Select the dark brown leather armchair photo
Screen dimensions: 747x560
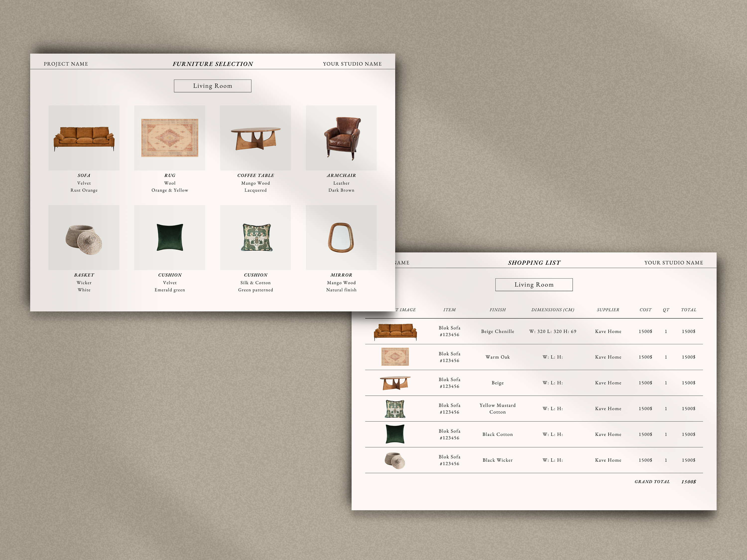click(341, 138)
